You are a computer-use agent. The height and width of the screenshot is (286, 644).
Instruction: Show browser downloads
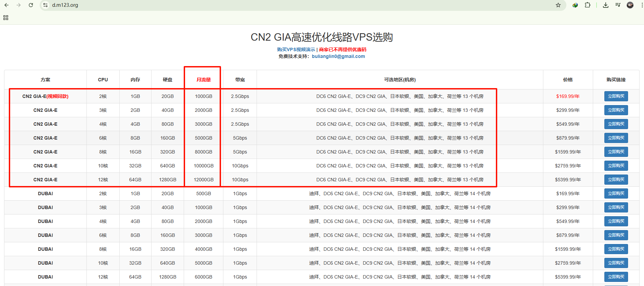point(606,5)
